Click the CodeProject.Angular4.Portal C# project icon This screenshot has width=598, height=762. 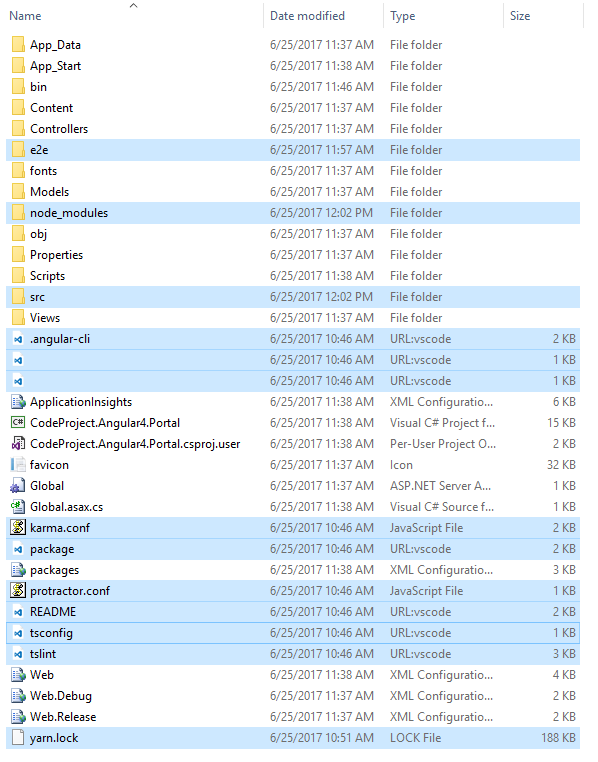18,423
